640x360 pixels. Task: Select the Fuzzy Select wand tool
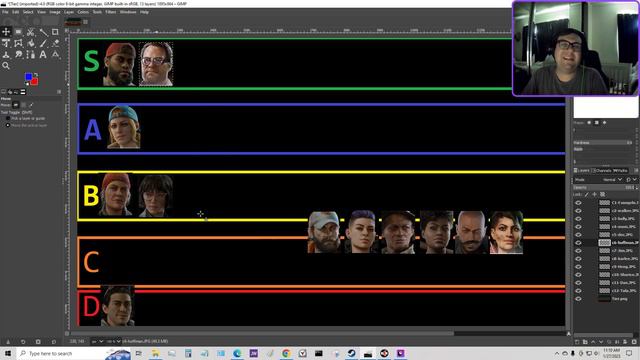(x=43, y=32)
